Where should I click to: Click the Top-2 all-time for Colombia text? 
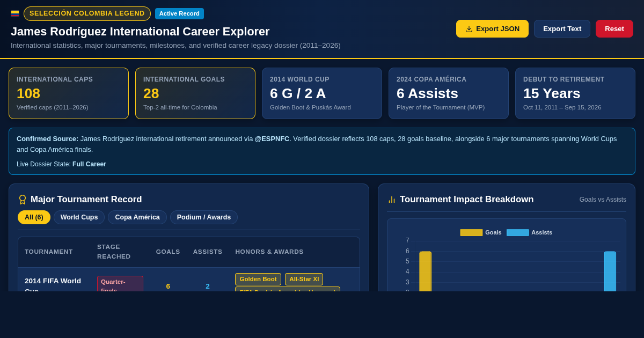click(x=180, y=107)
